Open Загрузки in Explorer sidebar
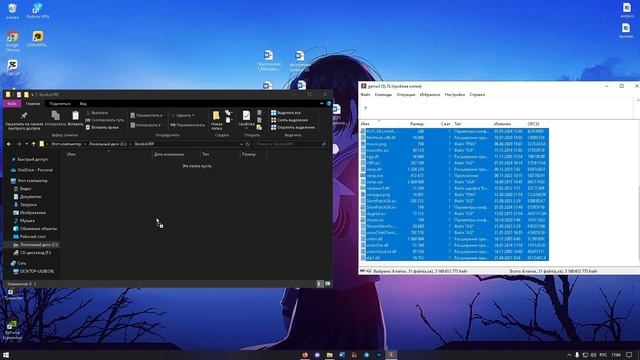640x360 pixels. click(24, 204)
